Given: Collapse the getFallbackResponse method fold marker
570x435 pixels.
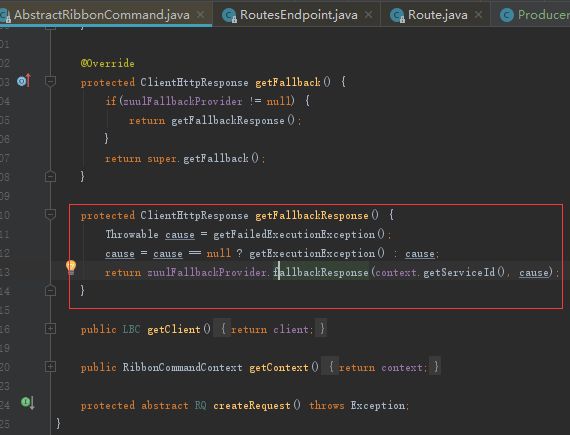Looking at the screenshot, I should pyautogui.click(x=50, y=214).
